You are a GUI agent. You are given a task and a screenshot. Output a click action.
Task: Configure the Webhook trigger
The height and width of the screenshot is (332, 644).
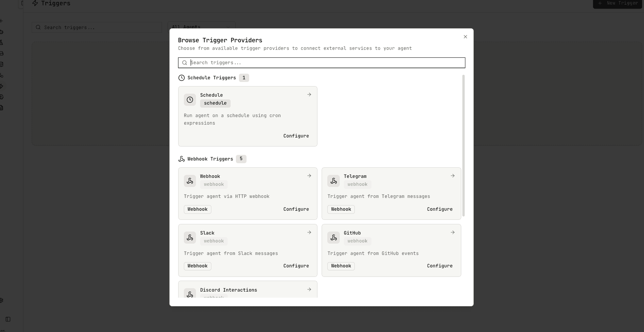click(x=296, y=209)
